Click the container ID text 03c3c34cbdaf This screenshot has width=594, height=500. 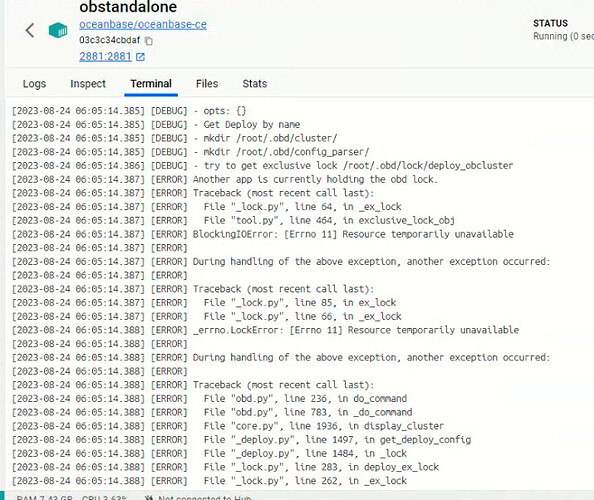(109, 40)
